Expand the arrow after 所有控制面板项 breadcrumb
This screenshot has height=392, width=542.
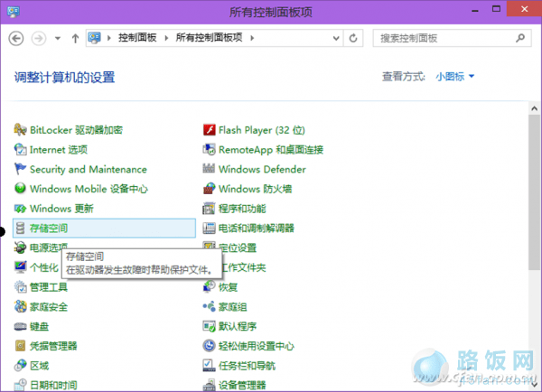(252, 38)
